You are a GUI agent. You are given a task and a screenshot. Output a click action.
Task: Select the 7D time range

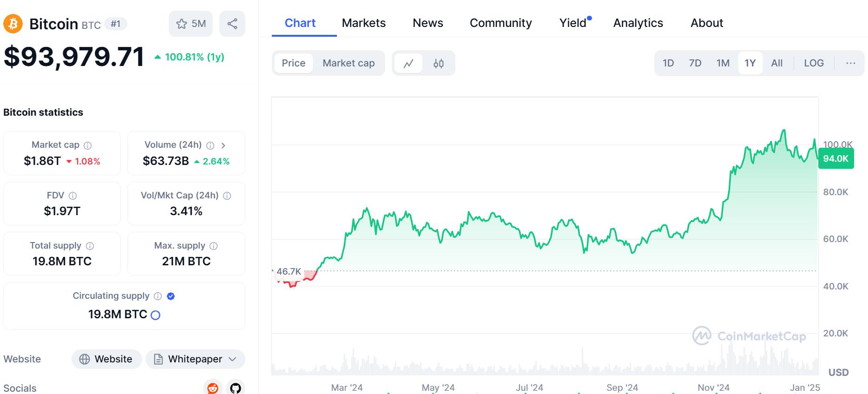click(x=695, y=63)
